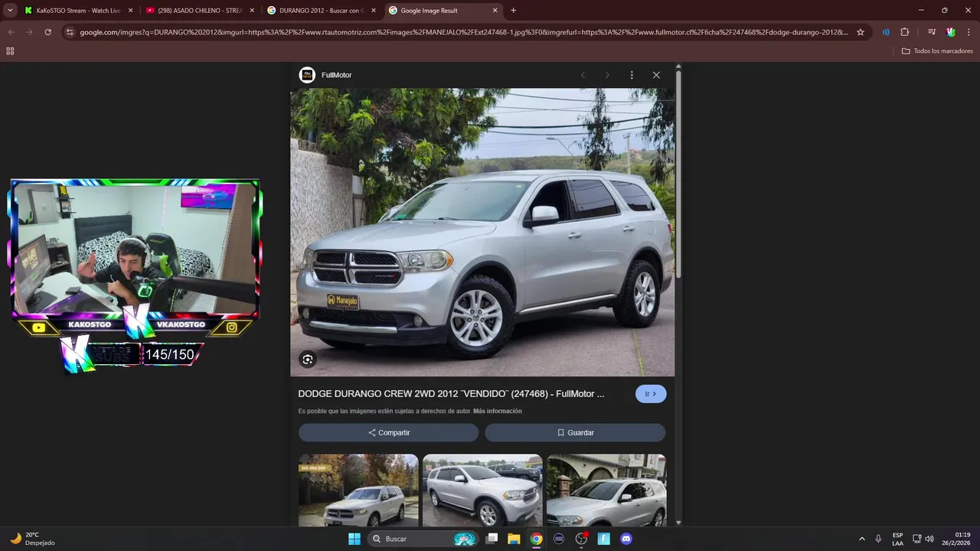Switch to the ASADO CHILENO tab

pos(199,11)
